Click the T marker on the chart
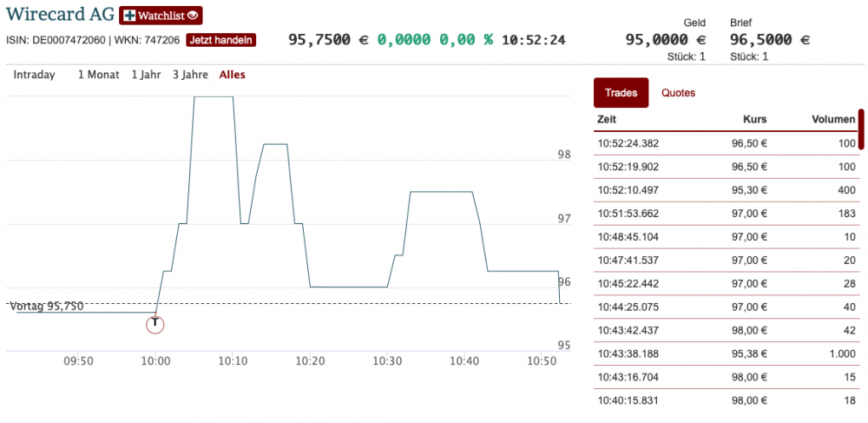This screenshot has width=868, height=423. pyautogui.click(x=155, y=324)
